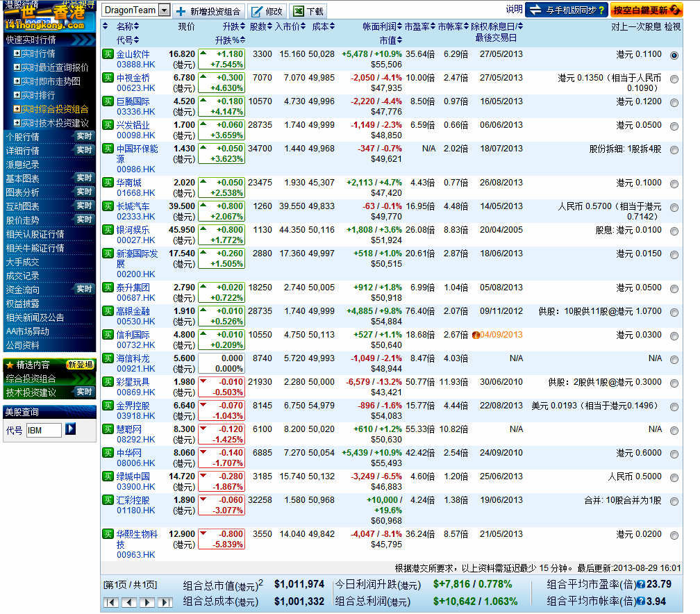This screenshot has height=614, width=700.
Task: Click the 按空白键更新 refresh button
Action: pyautogui.click(x=647, y=10)
